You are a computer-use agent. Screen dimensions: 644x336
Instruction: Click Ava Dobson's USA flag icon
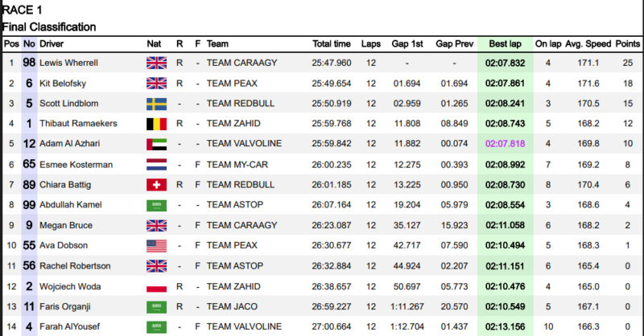155,245
